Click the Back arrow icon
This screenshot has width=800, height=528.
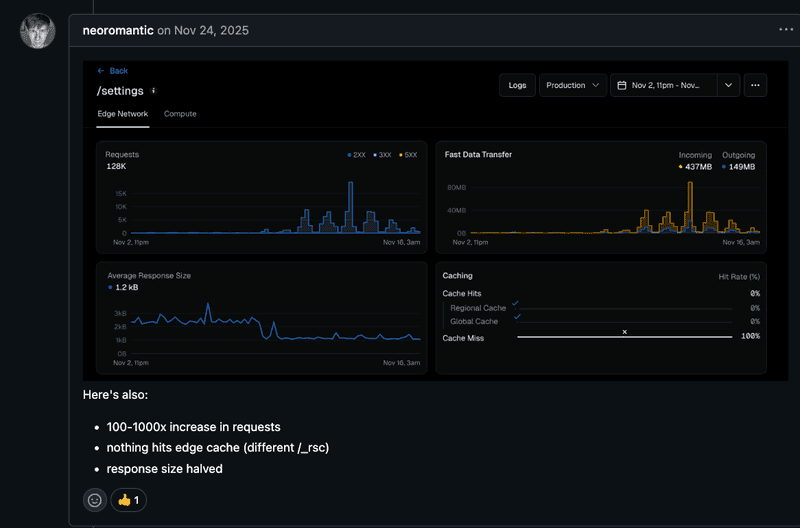[x=101, y=71]
